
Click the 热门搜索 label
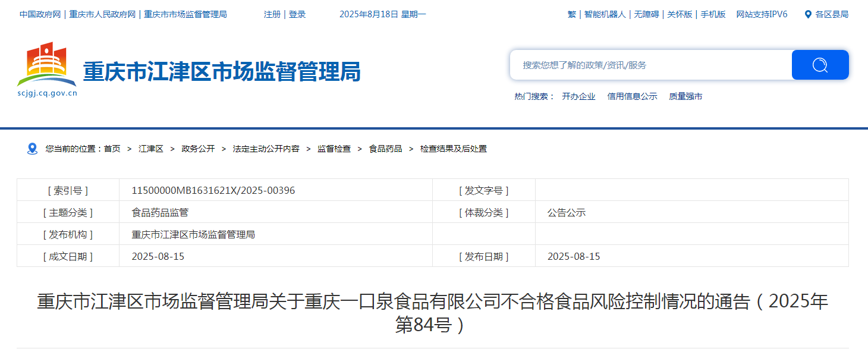click(x=534, y=96)
